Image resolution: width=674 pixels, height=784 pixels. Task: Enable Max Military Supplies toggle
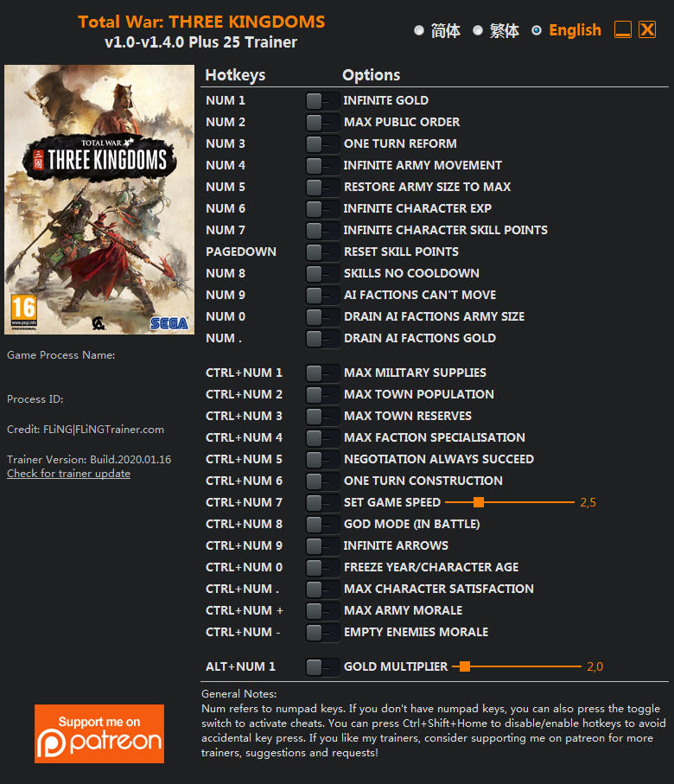coord(322,373)
